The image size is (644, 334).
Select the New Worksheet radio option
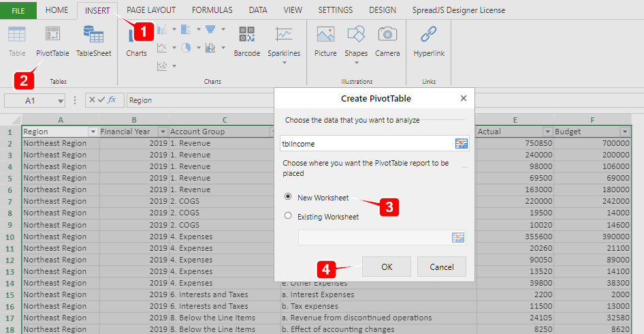click(x=288, y=197)
